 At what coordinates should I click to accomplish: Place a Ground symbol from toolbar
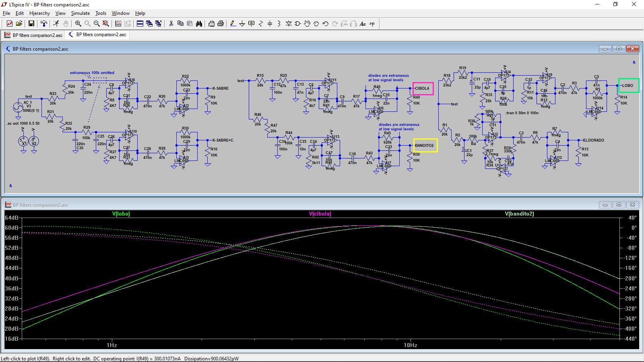[242, 24]
